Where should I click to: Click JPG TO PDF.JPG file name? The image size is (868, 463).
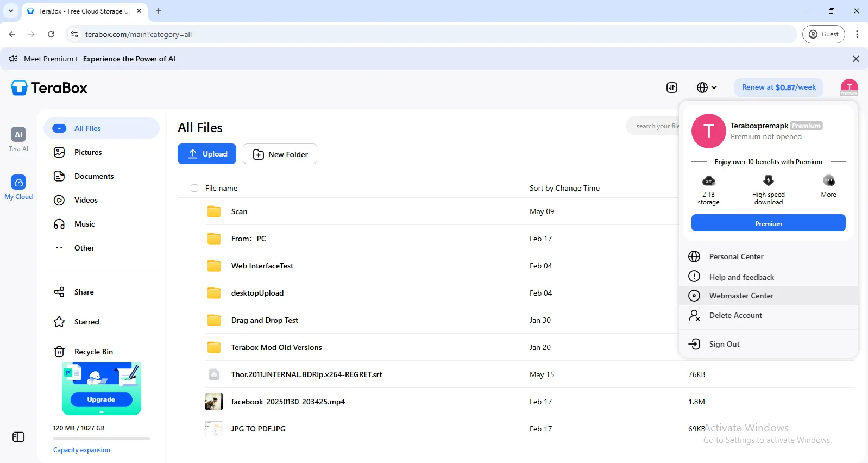pyautogui.click(x=258, y=429)
